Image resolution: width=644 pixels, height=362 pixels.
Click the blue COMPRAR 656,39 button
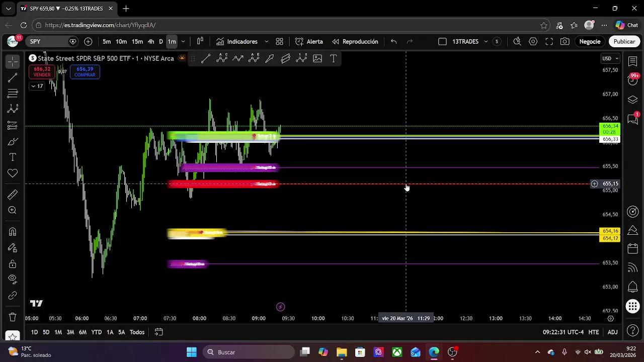[x=85, y=72]
